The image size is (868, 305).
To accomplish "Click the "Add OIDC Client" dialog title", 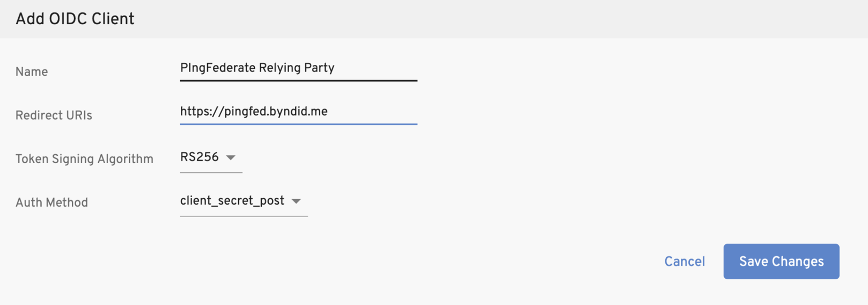I will tap(75, 19).
